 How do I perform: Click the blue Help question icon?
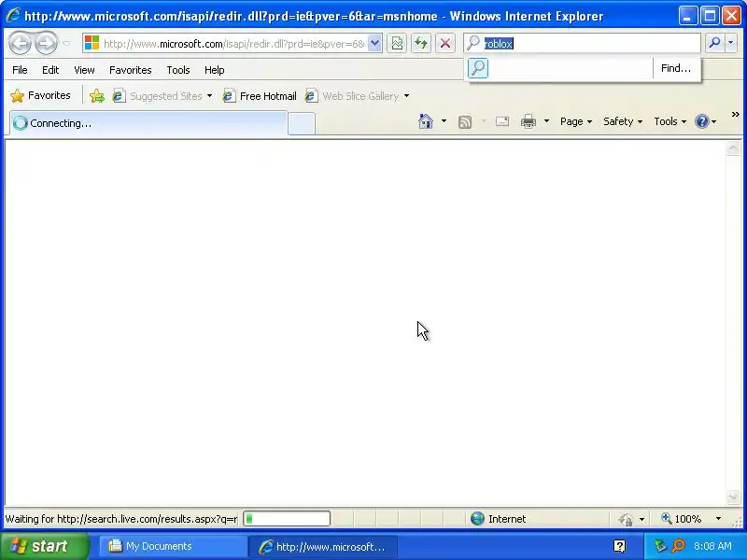click(x=702, y=121)
